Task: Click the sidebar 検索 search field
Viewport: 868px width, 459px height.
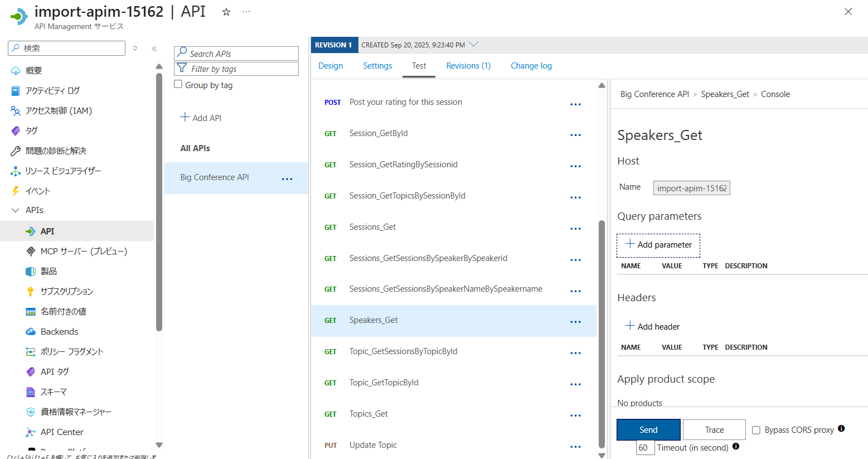Action: pyautogui.click(x=66, y=49)
